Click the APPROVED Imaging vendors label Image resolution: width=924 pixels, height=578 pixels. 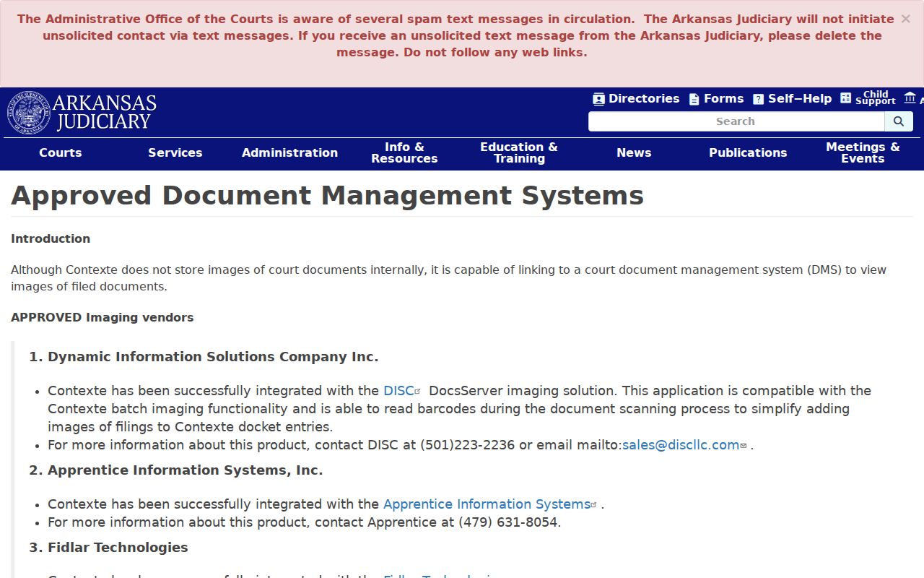(x=103, y=318)
